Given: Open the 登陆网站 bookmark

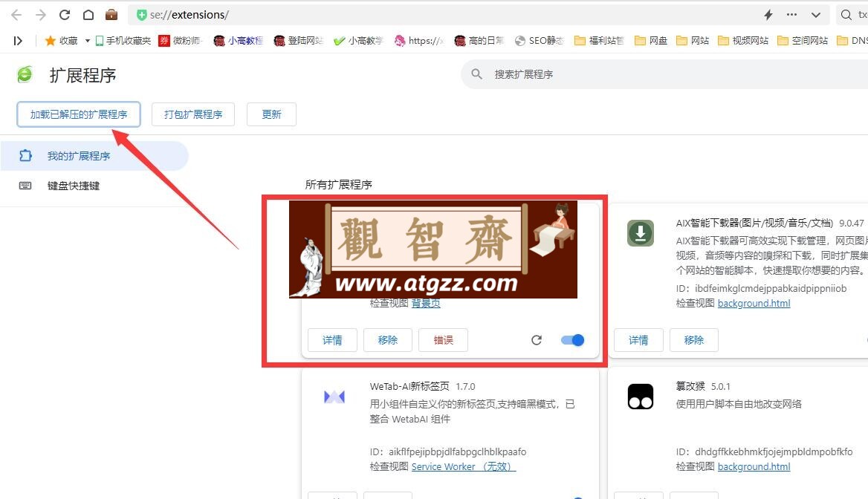Looking at the screenshot, I should [x=299, y=40].
